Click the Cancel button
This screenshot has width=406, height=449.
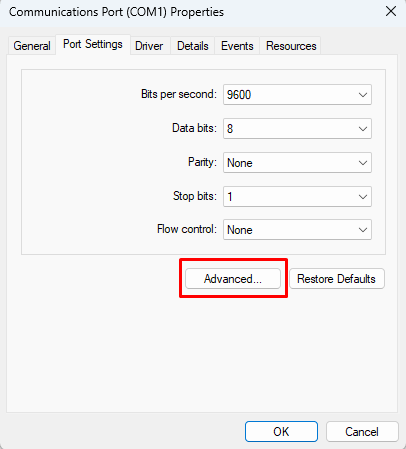point(362,432)
